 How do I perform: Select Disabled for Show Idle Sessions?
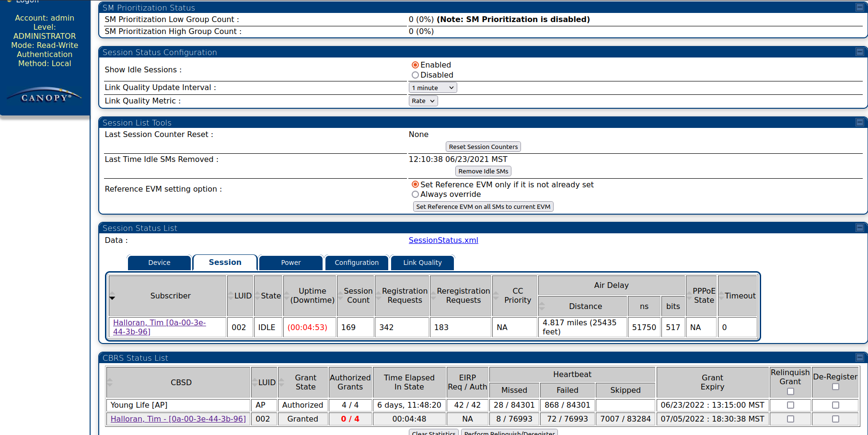(x=415, y=75)
